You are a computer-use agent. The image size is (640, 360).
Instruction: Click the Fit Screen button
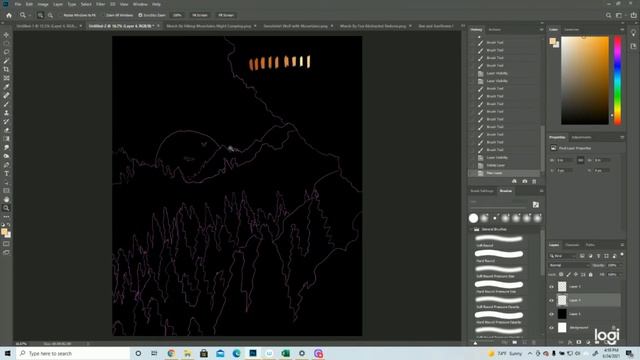pos(200,15)
